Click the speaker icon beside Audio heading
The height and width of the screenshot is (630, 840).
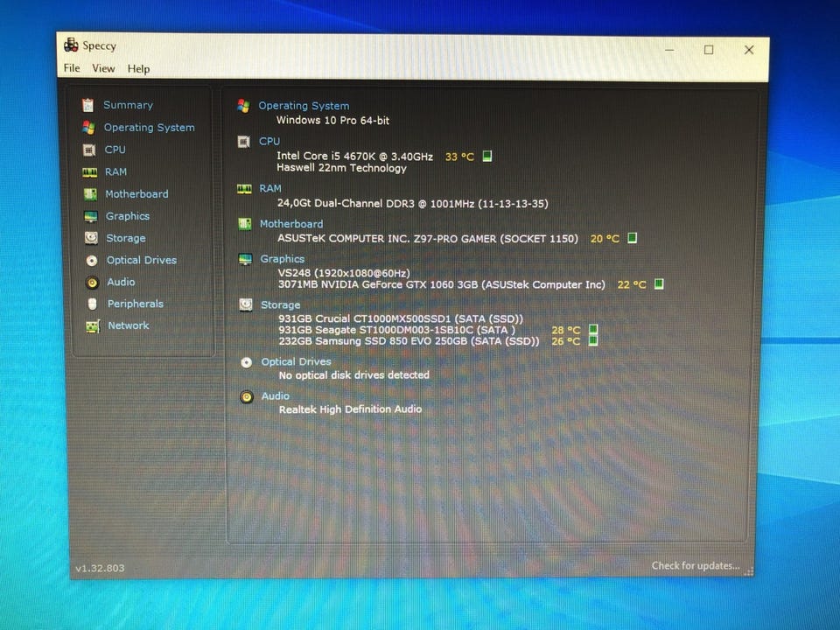[247, 397]
